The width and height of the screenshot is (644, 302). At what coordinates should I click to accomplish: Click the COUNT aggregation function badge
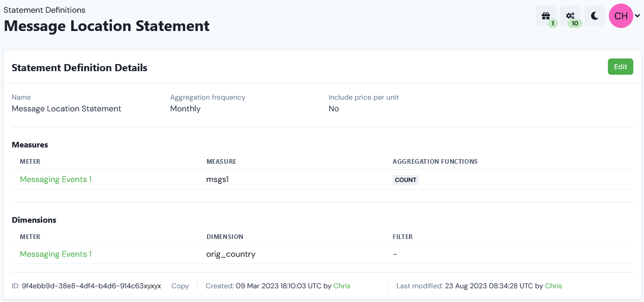tap(405, 179)
